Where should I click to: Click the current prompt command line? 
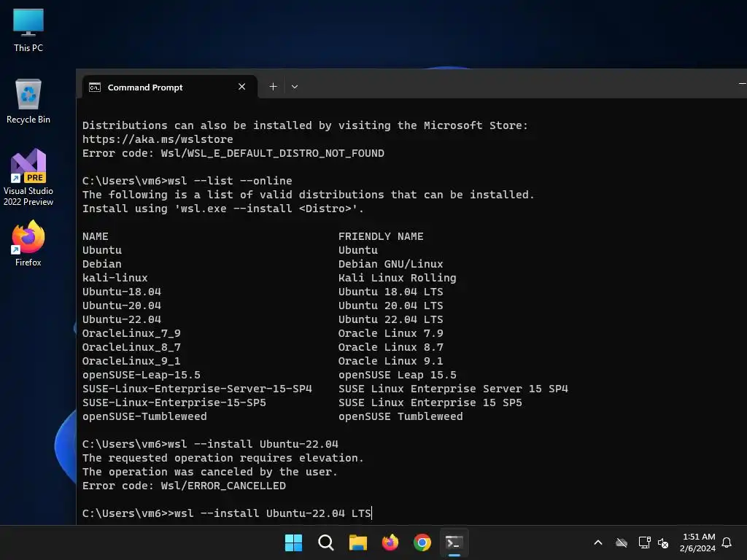[x=227, y=513]
